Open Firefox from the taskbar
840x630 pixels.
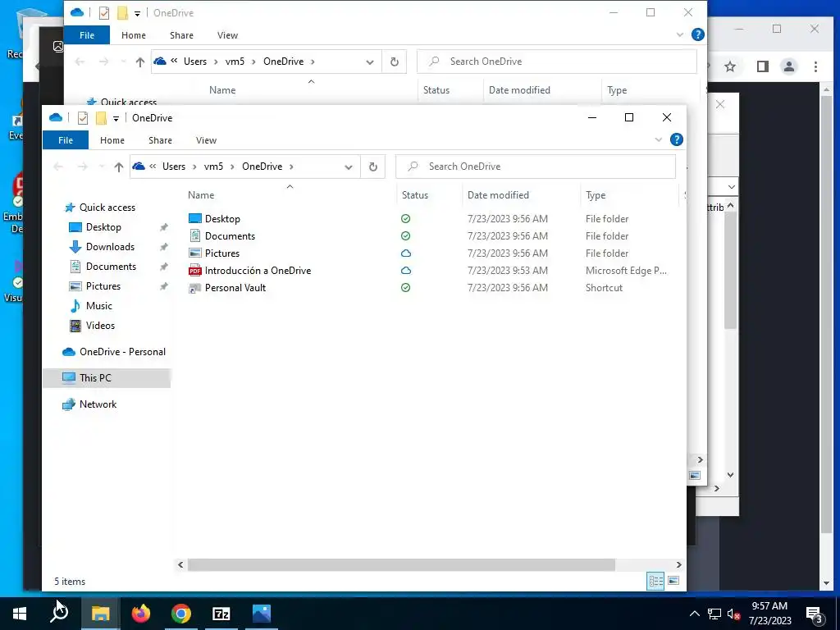point(141,614)
